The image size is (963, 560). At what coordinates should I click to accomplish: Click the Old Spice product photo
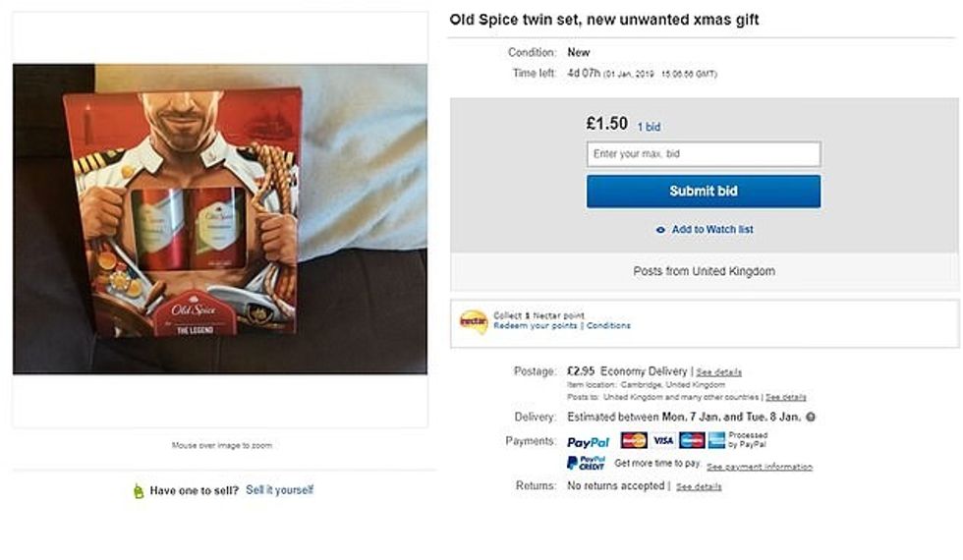point(219,218)
